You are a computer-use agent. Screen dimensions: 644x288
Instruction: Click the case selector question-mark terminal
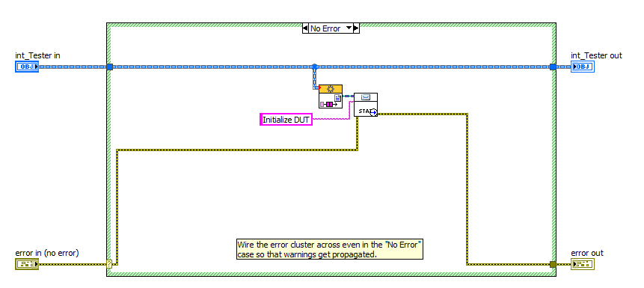click(109, 264)
